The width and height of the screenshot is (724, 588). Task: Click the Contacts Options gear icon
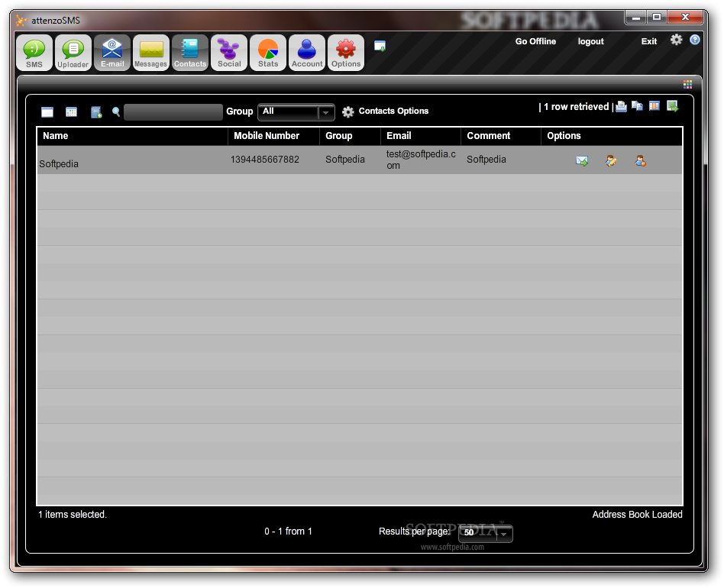click(x=347, y=111)
